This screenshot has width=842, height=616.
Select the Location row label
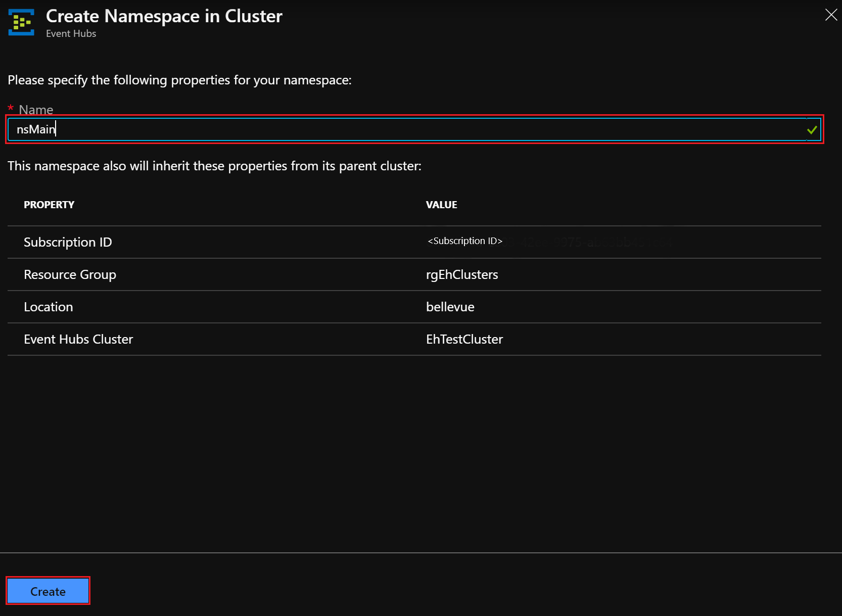click(x=48, y=307)
